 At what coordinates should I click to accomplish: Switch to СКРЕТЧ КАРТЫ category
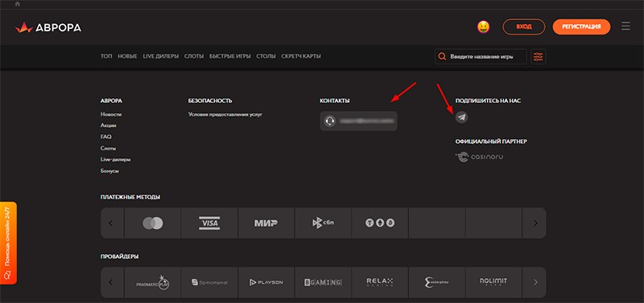click(301, 56)
